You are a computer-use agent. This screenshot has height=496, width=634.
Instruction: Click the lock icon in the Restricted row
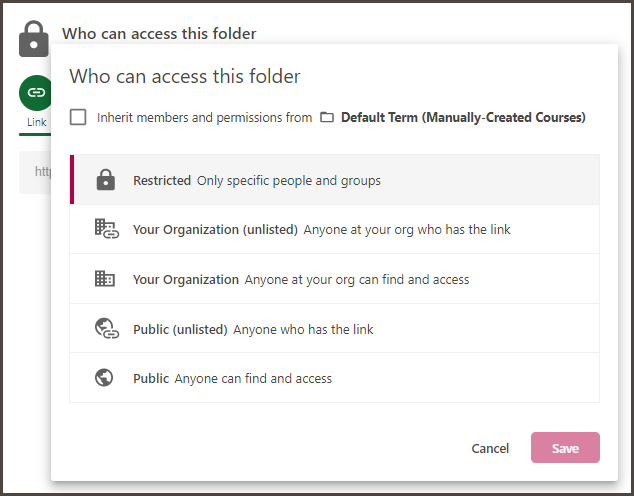click(x=105, y=181)
